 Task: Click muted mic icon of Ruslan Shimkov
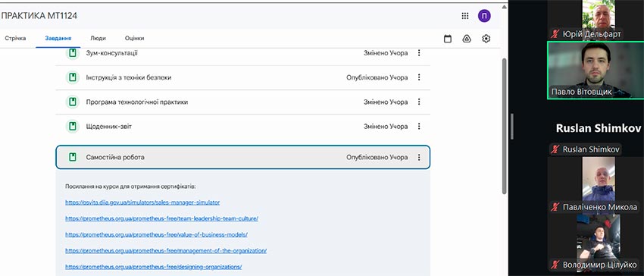pos(555,149)
